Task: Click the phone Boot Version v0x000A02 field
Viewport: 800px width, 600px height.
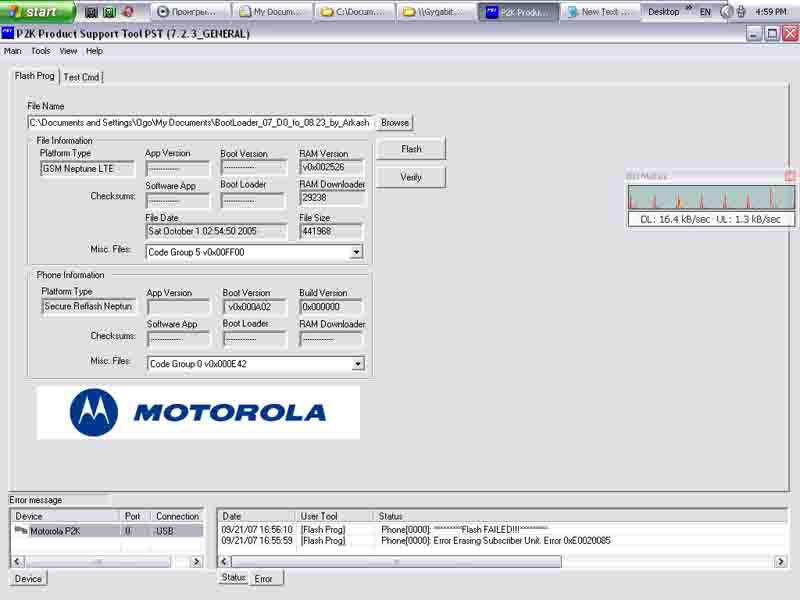Action: click(x=255, y=307)
